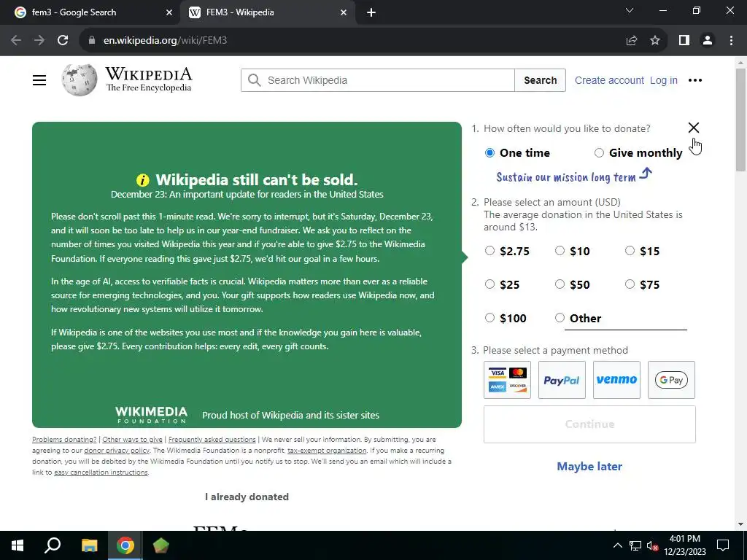Open Windows taskbar search
This screenshot has height=560, width=747.
pos(53,545)
